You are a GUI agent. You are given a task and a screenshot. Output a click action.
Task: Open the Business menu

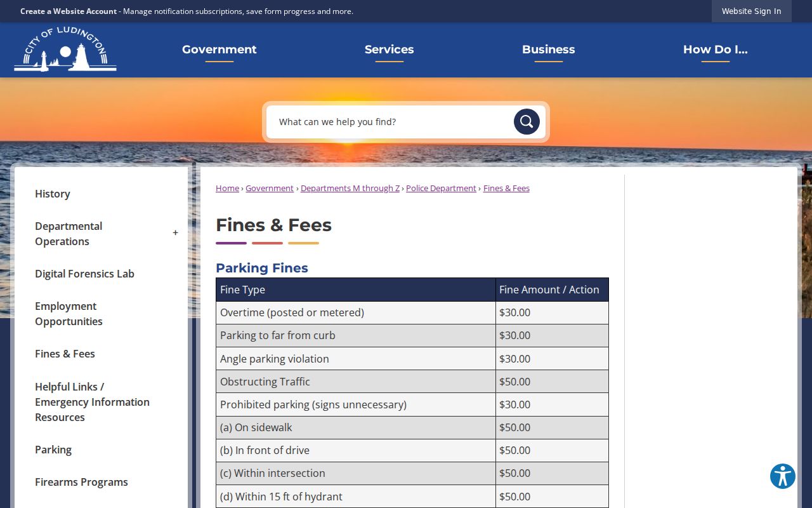[x=549, y=50]
